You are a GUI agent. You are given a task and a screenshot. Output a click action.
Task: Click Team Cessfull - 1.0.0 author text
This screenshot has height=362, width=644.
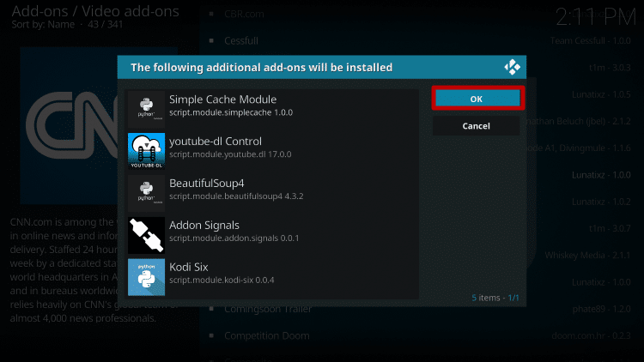coord(590,40)
